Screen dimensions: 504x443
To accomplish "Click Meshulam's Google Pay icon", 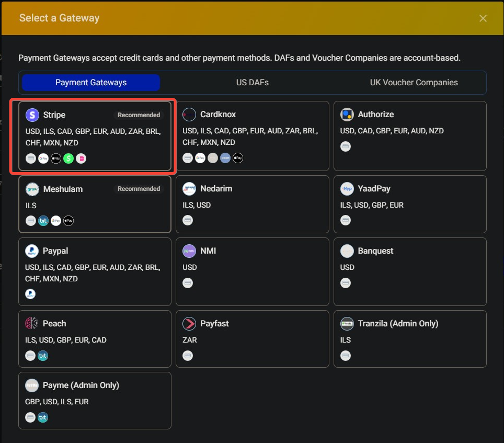I will [x=56, y=221].
